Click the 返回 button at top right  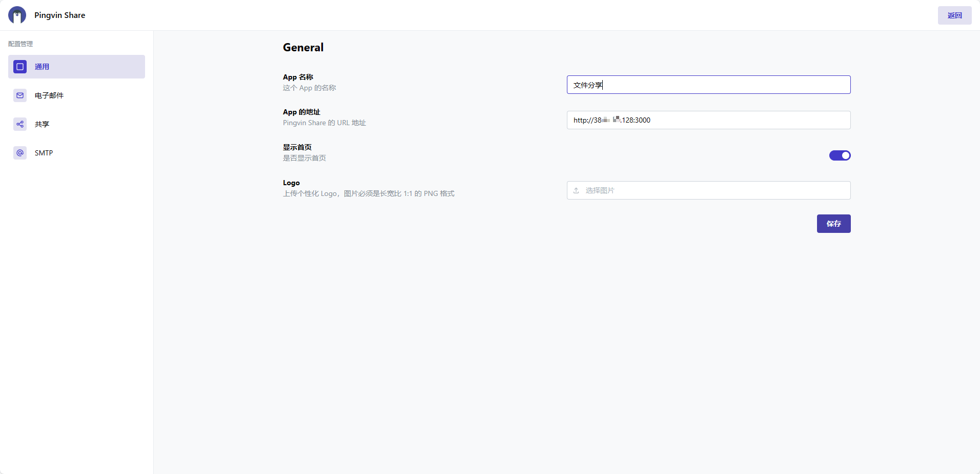(954, 15)
